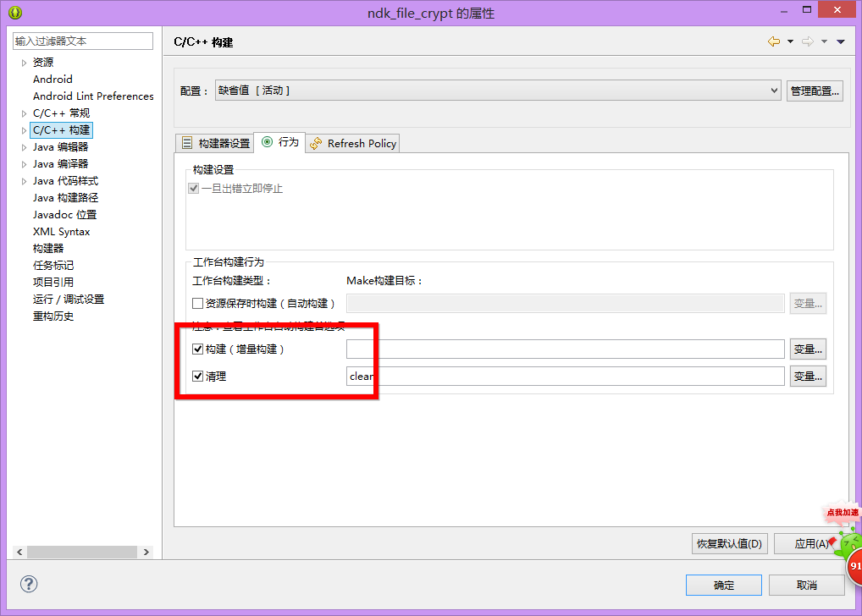
Task: Click the sidebar scroll right arrow
Action: tap(146, 552)
